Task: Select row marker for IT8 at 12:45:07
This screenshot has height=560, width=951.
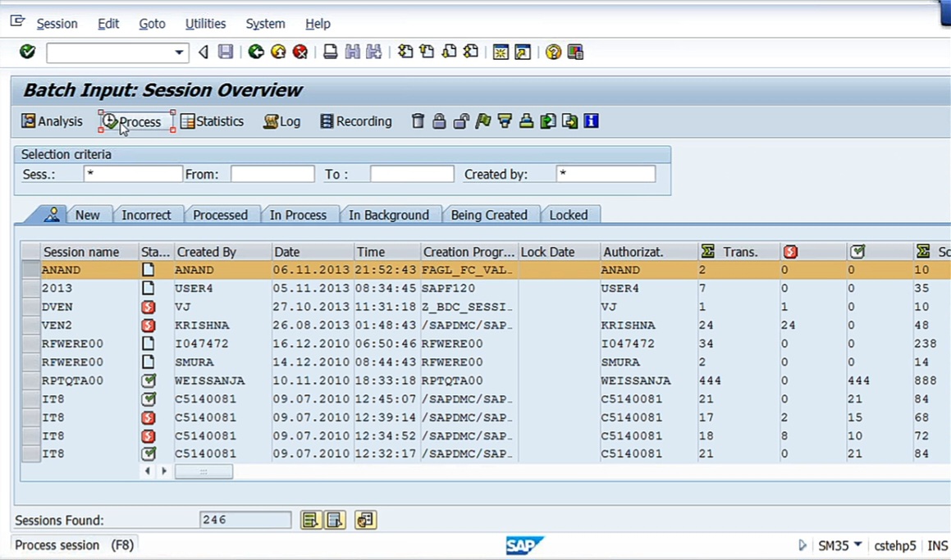Action: click(31, 398)
